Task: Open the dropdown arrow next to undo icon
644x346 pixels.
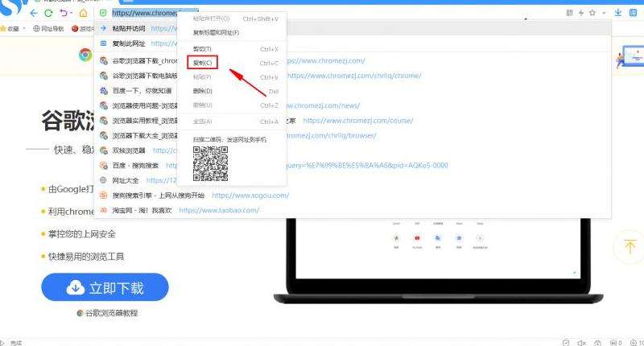Action: point(72,14)
